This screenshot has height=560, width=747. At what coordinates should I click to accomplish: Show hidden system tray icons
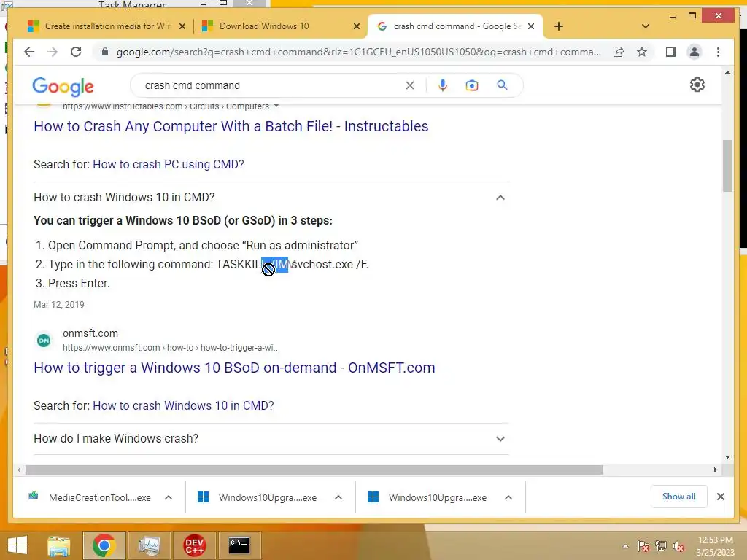625,546
